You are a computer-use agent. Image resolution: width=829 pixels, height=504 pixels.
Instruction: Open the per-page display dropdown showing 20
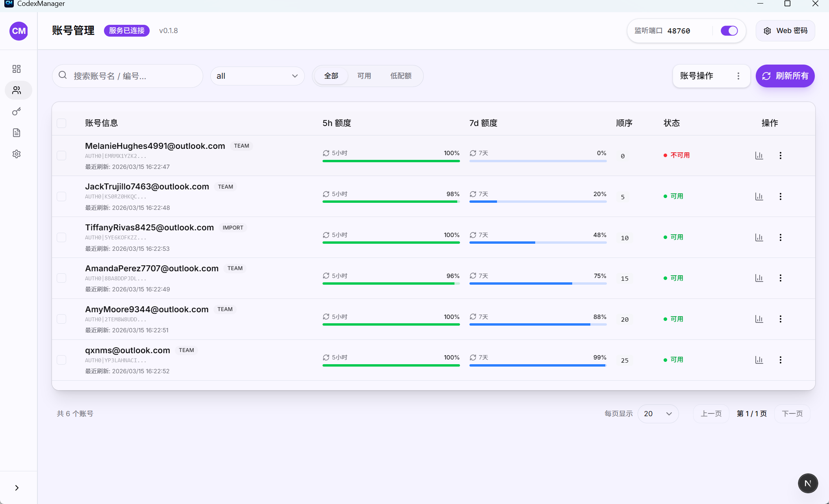pyautogui.click(x=658, y=413)
